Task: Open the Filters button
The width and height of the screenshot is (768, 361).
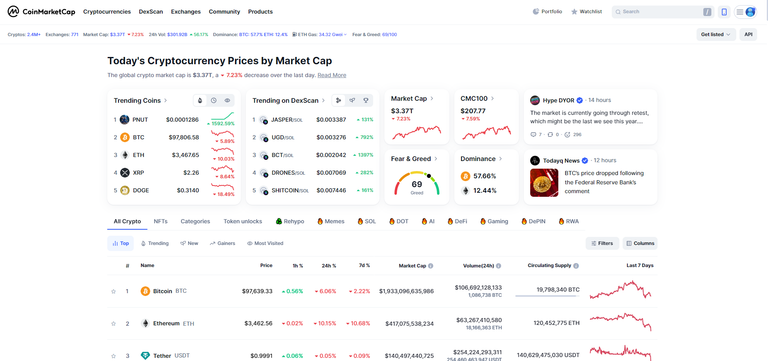Action: click(602, 243)
